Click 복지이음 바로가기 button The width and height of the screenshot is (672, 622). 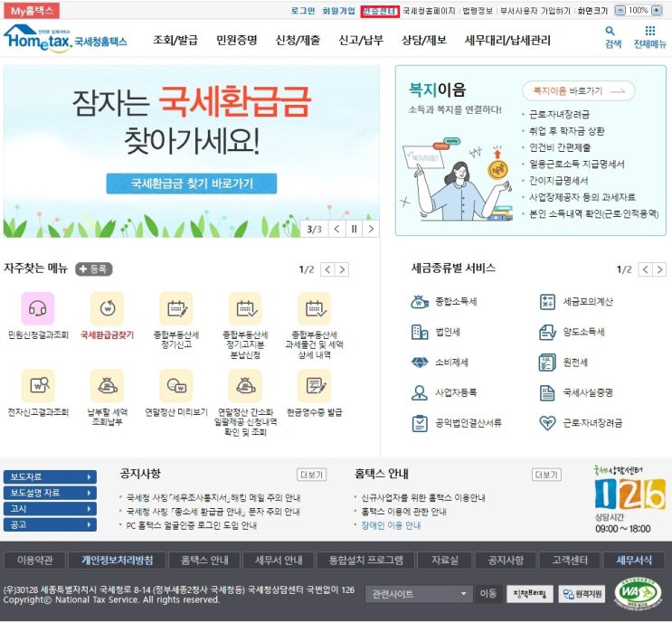(579, 90)
